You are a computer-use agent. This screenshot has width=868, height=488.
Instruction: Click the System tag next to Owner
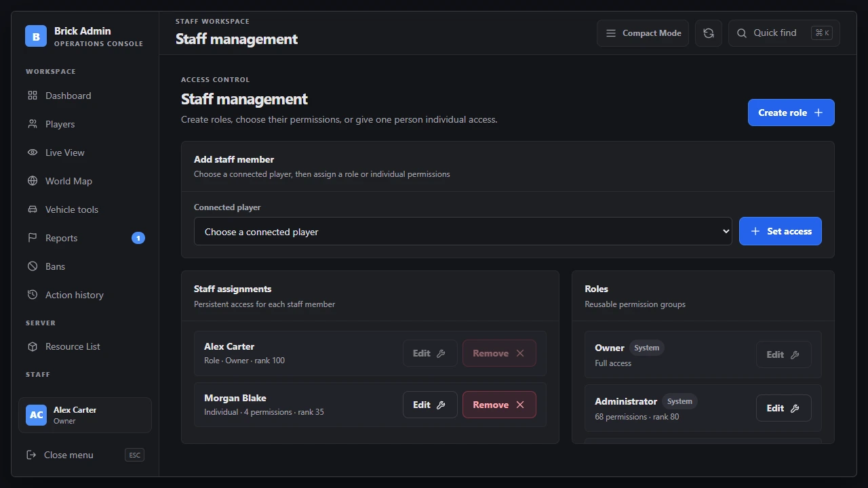[x=647, y=348]
